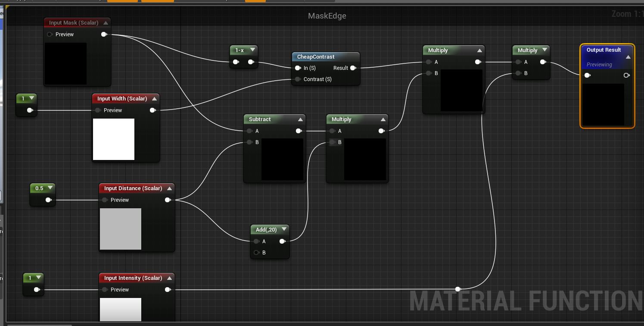Click the Subtract node preview thumbnail

[282, 159]
